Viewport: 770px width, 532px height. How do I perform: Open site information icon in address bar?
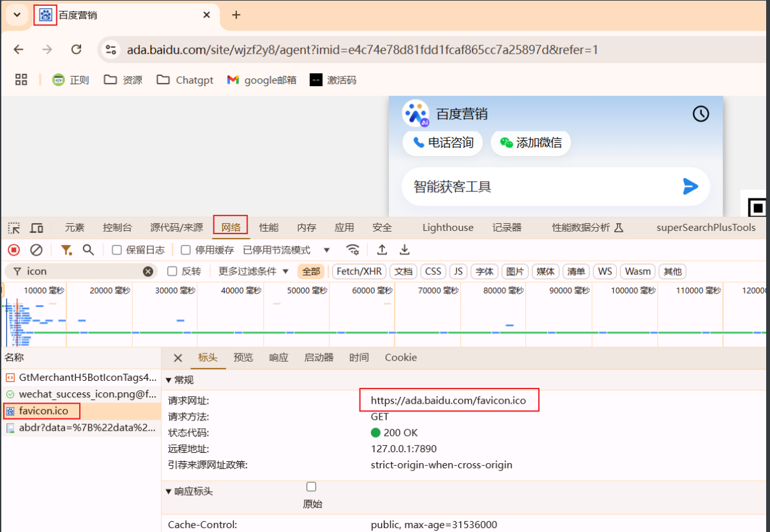111,50
